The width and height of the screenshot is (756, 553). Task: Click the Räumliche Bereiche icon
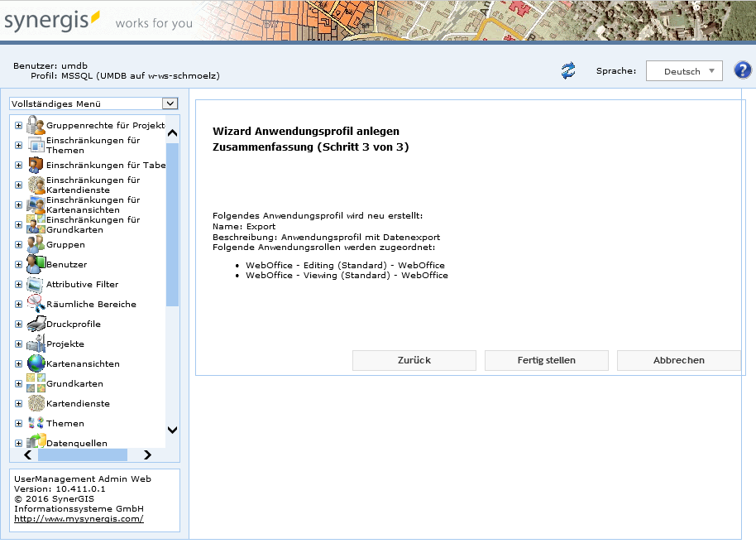point(36,305)
